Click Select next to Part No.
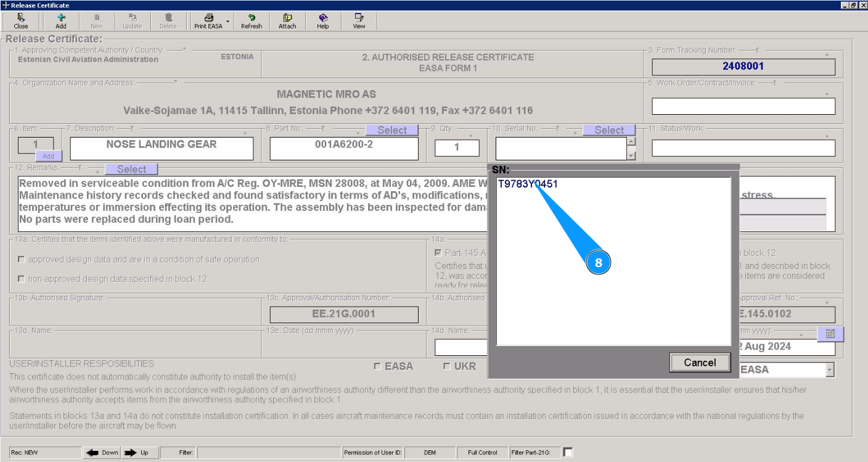This screenshot has width=868, height=462. point(392,130)
